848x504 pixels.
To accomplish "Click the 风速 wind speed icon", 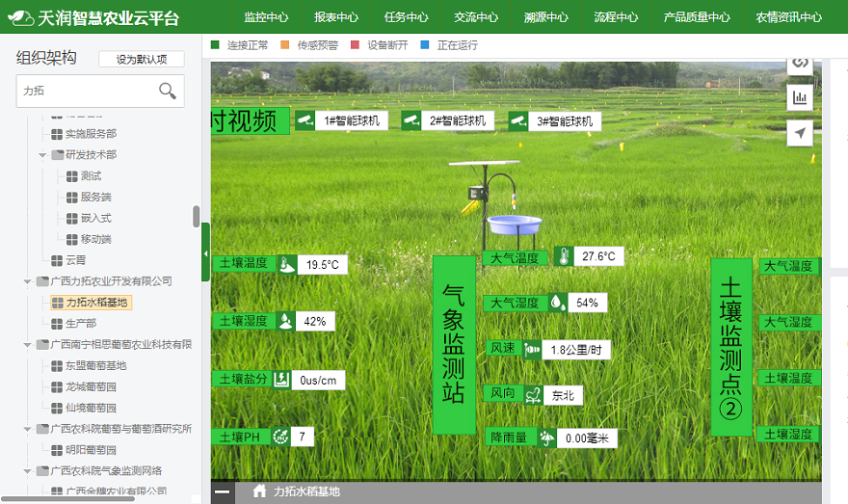I will [532, 350].
